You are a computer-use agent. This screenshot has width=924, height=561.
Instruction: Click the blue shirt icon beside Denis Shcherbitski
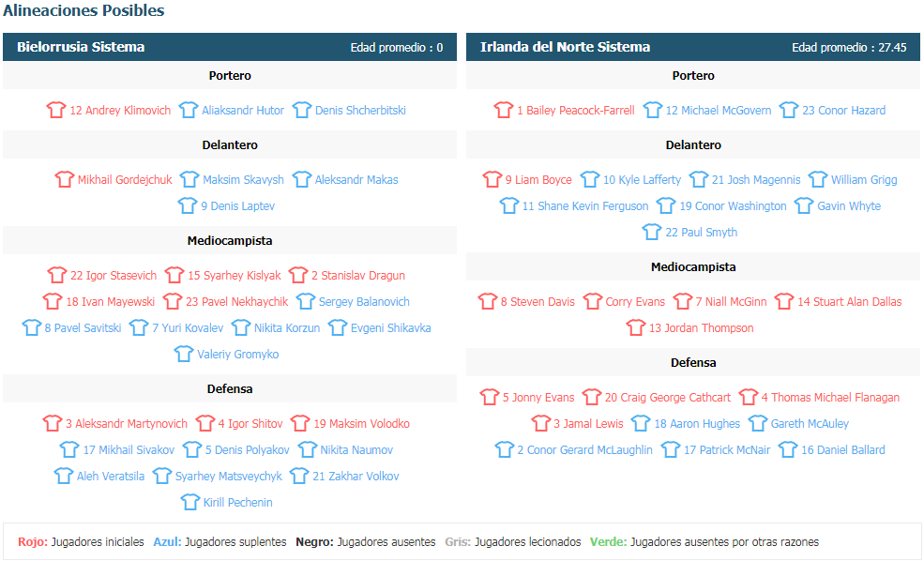[x=301, y=110]
